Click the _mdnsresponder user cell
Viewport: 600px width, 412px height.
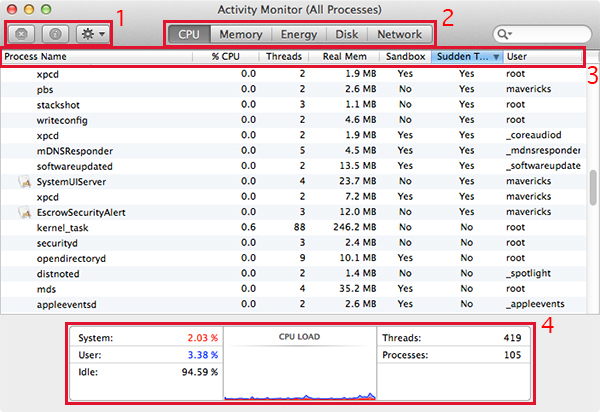pos(543,150)
